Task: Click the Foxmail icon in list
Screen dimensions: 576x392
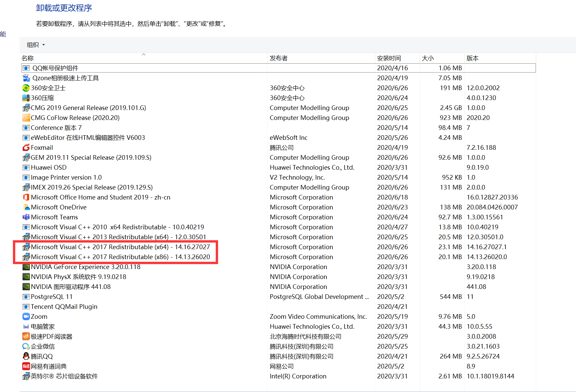Action: pyautogui.click(x=26, y=147)
